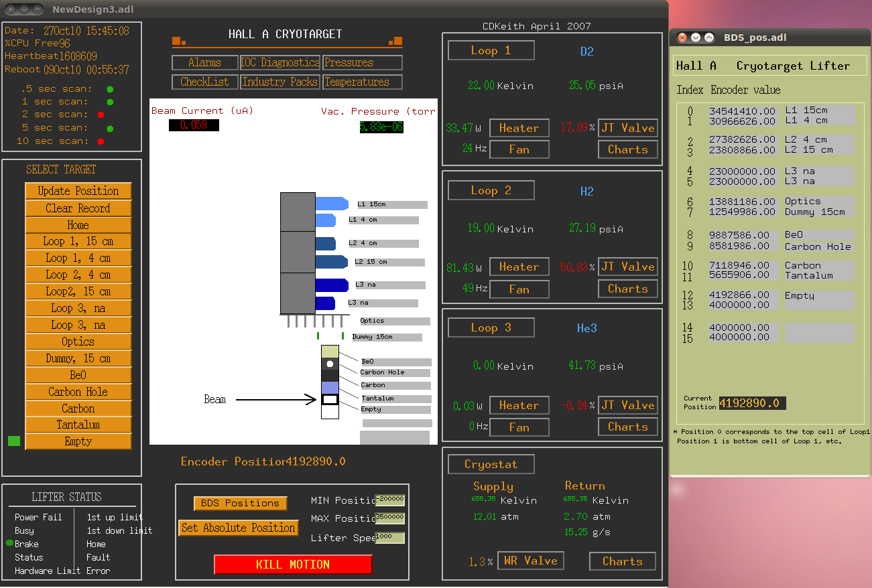This screenshot has width=872, height=588.
Task: Select the Carbon target button
Action: click(x=78, y=409)
